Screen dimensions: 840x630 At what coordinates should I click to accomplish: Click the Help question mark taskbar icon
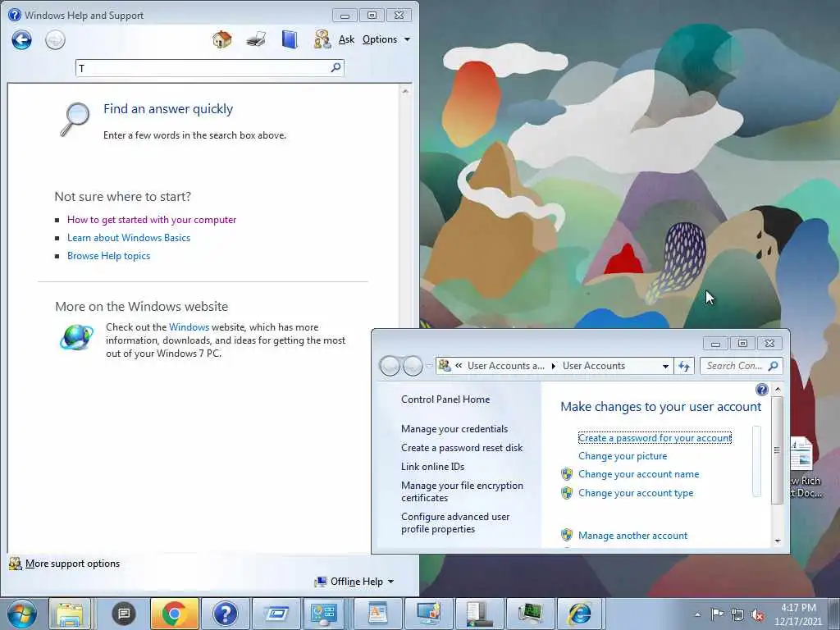(225, 614)
